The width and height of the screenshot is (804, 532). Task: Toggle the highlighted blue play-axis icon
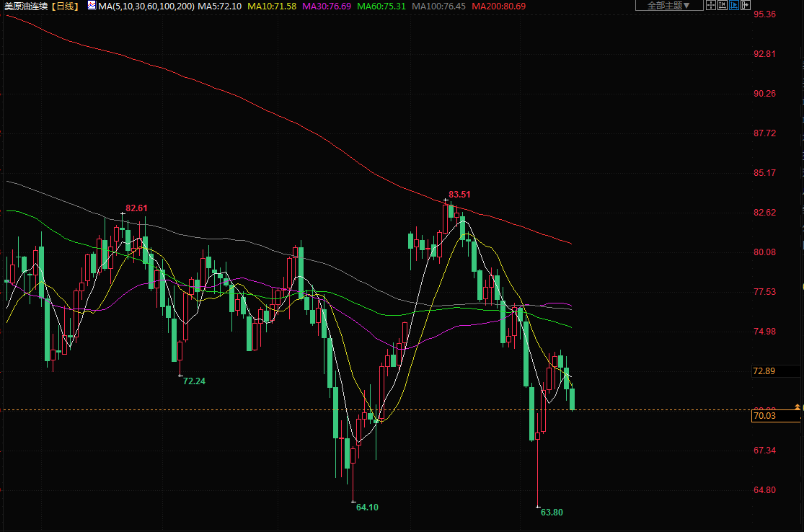(734, 6)
